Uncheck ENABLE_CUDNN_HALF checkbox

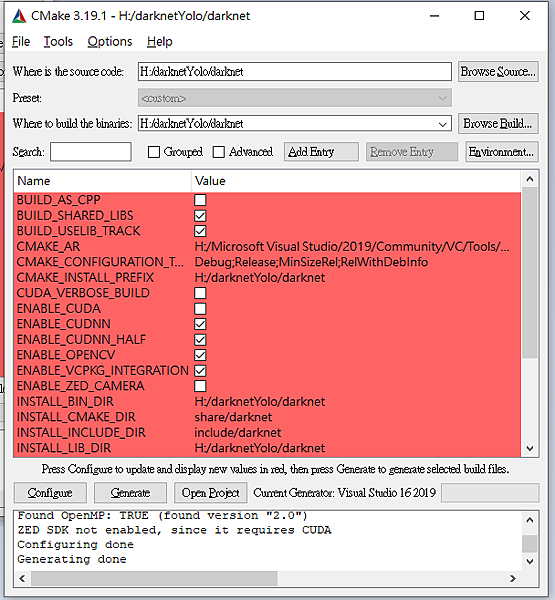[200, 340]
